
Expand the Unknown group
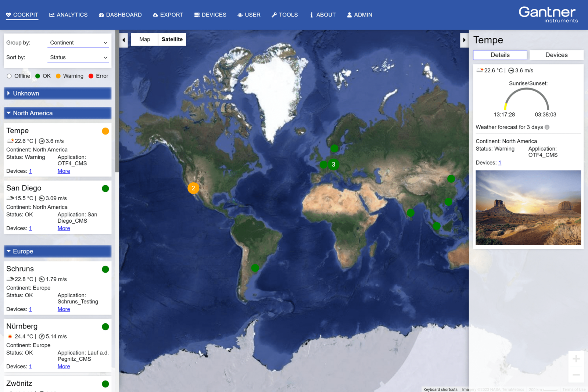coord(57,93)
